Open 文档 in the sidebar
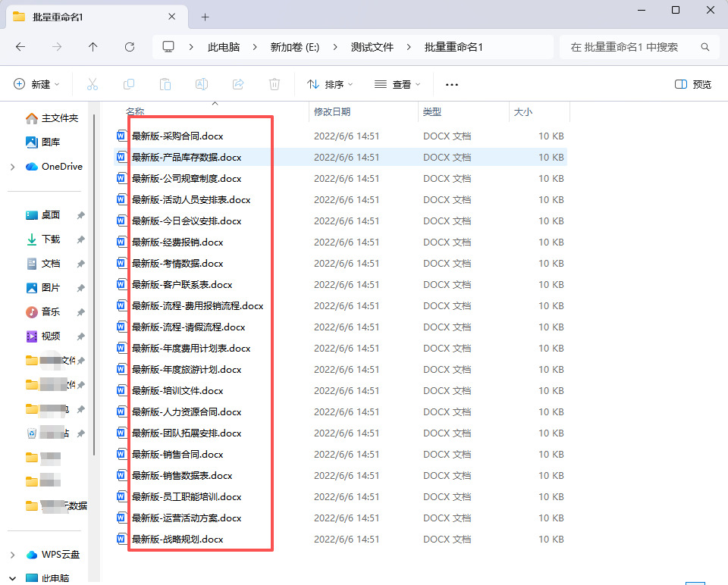Viewport: 728px width, 585px height. click(x=42, y=264)
